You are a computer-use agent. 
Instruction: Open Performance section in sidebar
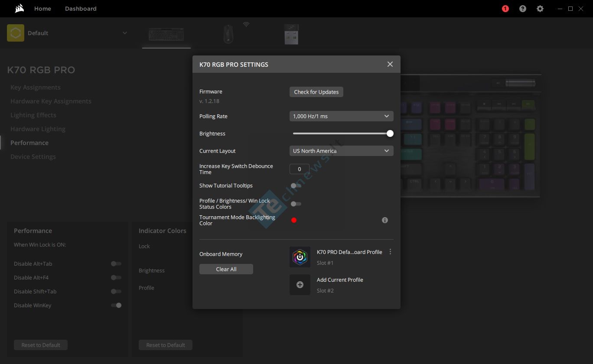(29, 143)
